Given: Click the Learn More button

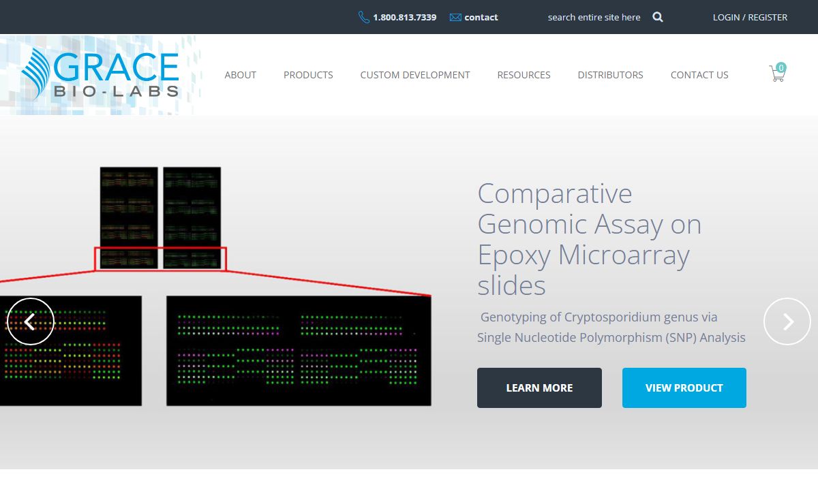Looking at the screenshot, I should pyautogui.click(x=539, y=388).
